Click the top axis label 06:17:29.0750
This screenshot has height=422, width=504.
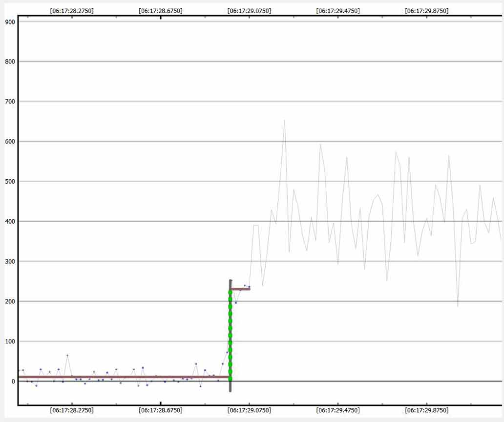249,10
